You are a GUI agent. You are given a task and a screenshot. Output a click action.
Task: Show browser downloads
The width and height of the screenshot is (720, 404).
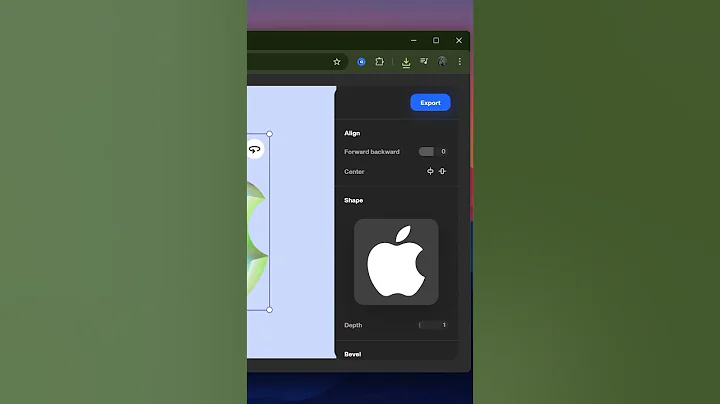point(406,62)
